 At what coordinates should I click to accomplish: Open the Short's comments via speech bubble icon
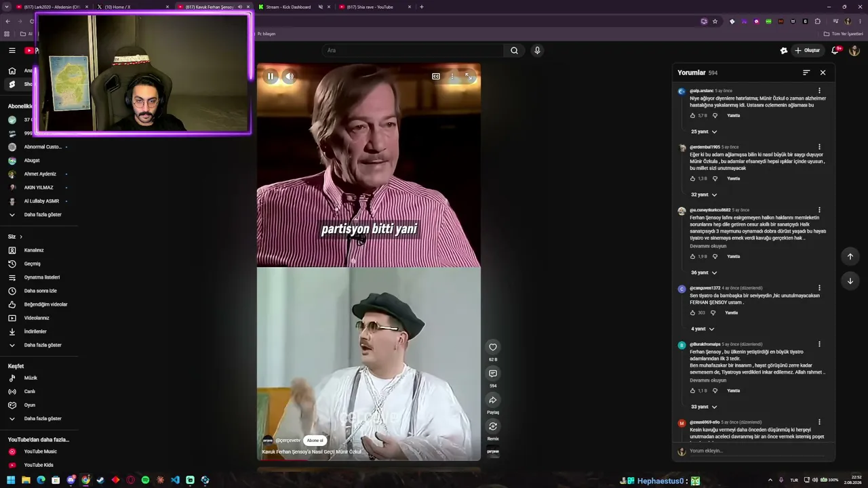pos(493,373)
